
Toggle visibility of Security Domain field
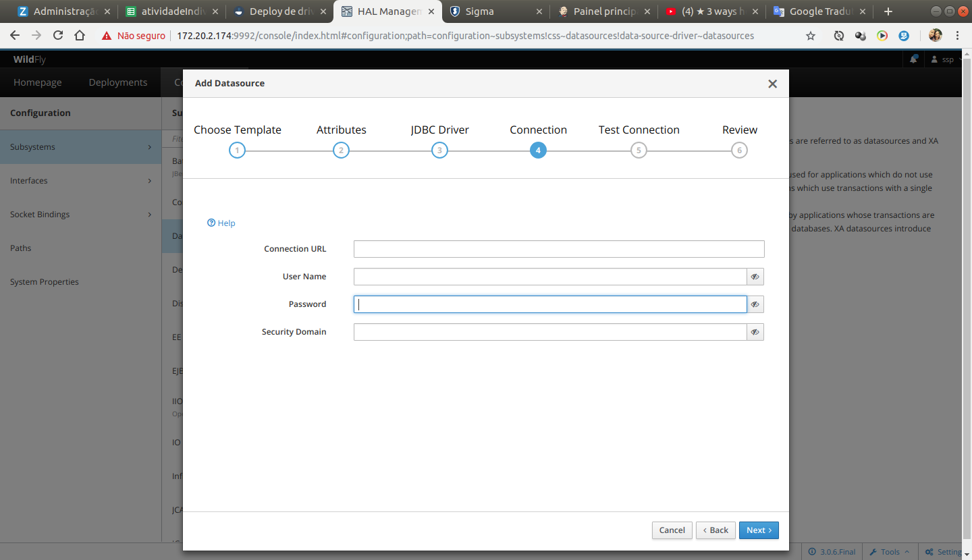tap(755, 332)
